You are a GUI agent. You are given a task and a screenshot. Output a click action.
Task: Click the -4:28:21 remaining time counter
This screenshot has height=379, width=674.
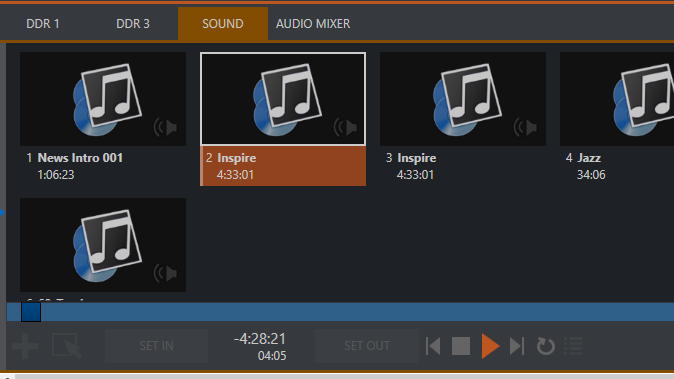[260, 339]
